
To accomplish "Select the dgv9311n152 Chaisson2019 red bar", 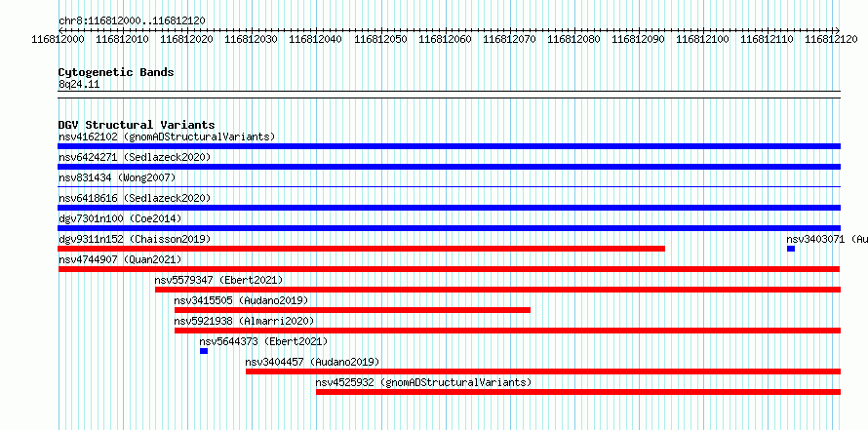I will click(x=362, y=249).
